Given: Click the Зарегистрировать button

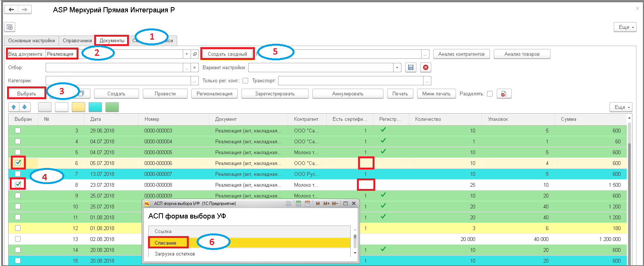Looking at the screenshot, I should pos(275,94).
